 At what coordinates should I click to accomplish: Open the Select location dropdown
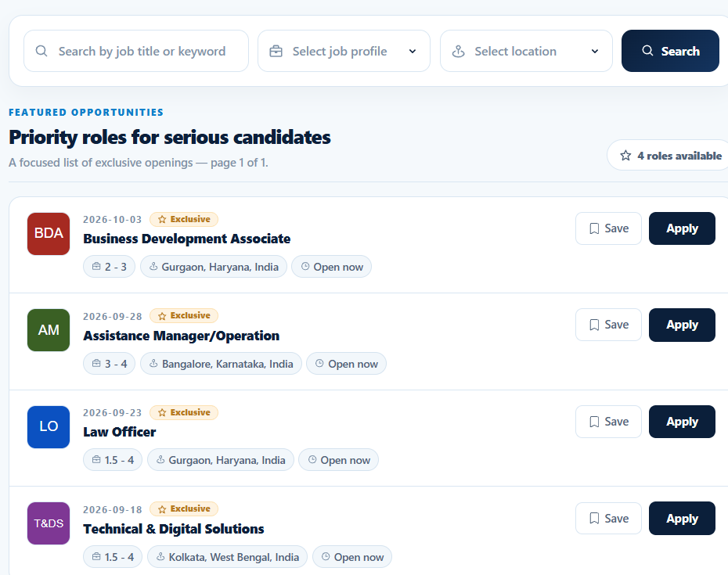(x=526, y=51)
